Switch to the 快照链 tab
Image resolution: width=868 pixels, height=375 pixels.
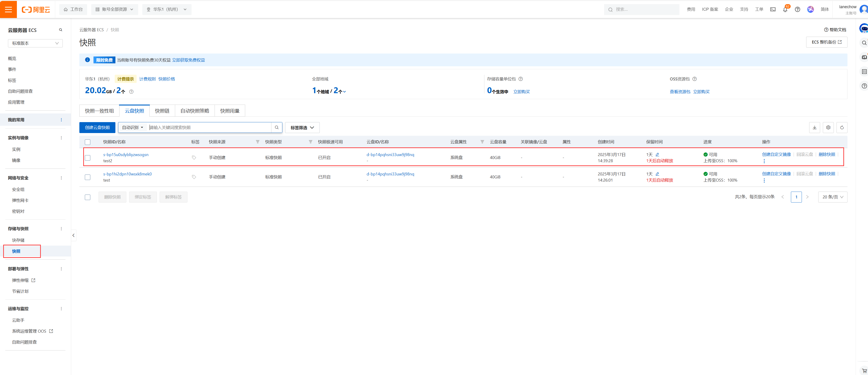162,111
